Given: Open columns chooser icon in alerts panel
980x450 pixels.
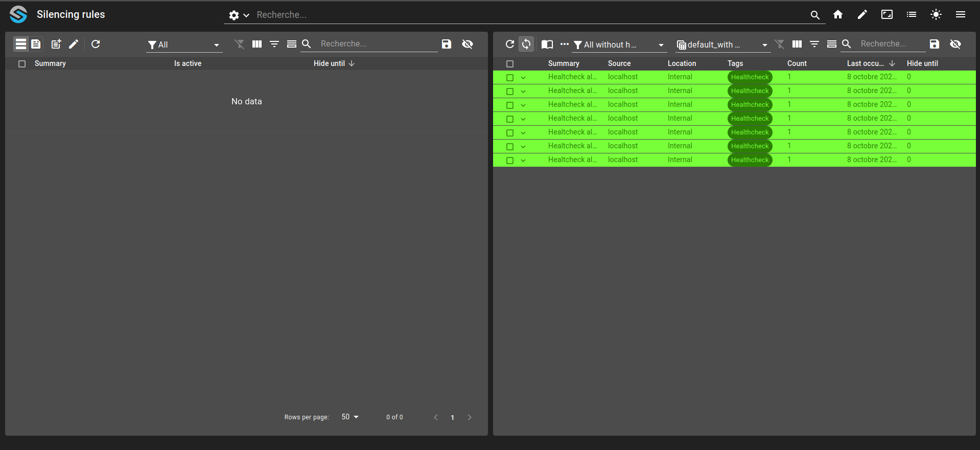Looking at the screenshot, I should pyautogui.click(x=797, y=44).
